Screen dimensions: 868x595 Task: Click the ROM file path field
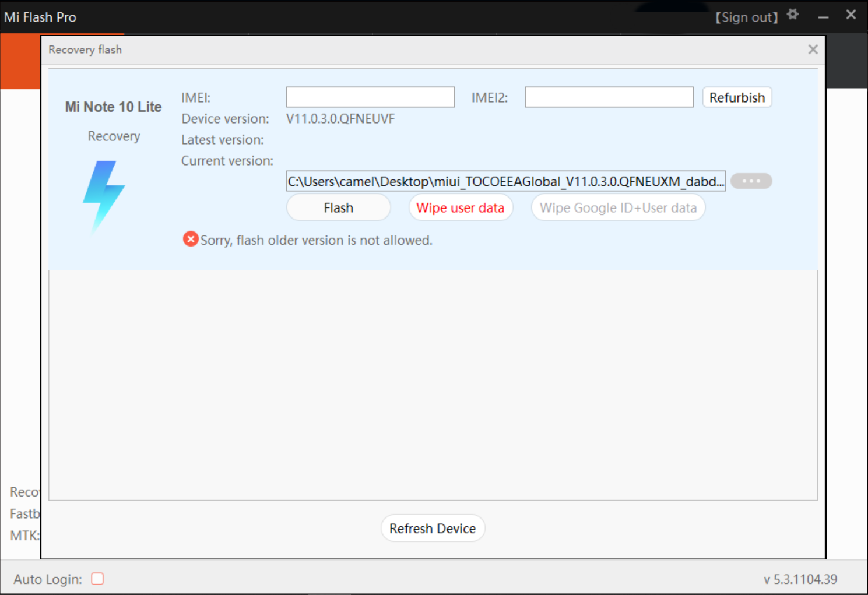coord(505,181)
